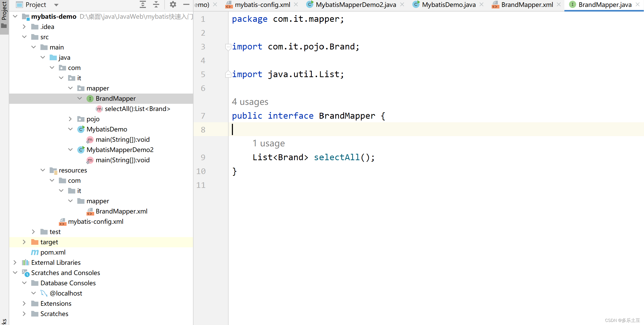644x325 pixels.
Task: Click the '4 usages' hint link
Action: click(x=250, y=102)
